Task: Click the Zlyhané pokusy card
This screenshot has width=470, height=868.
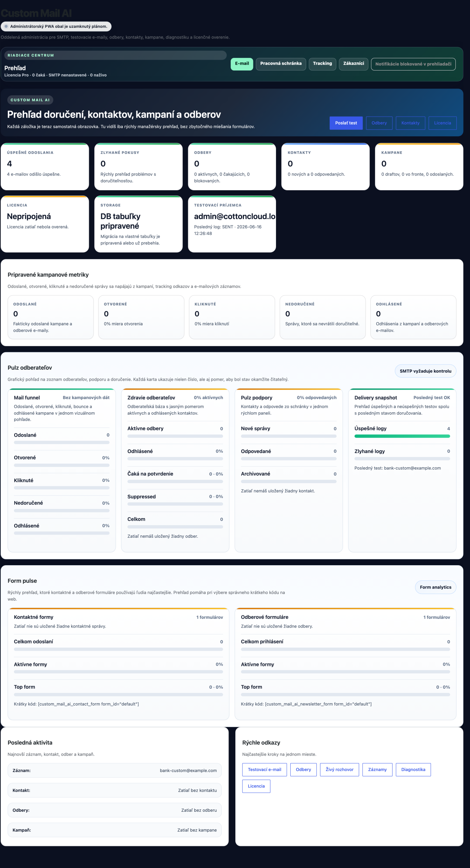Action: pyautogui.click(x=138, y=166)
